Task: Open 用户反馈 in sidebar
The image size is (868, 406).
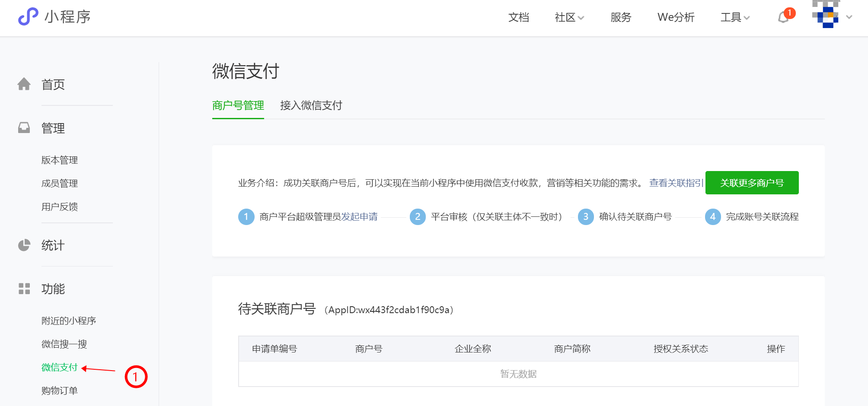Action: tap(60, 206)
